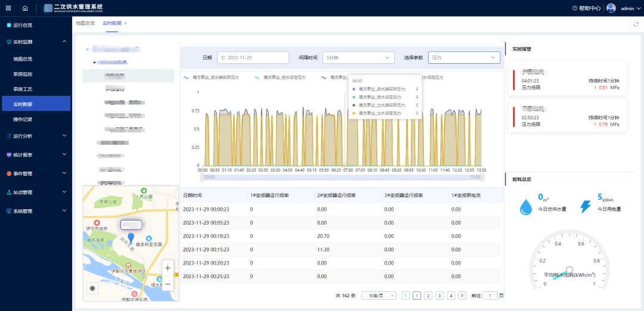Click the blue location pin on map

tap(131, 238)
